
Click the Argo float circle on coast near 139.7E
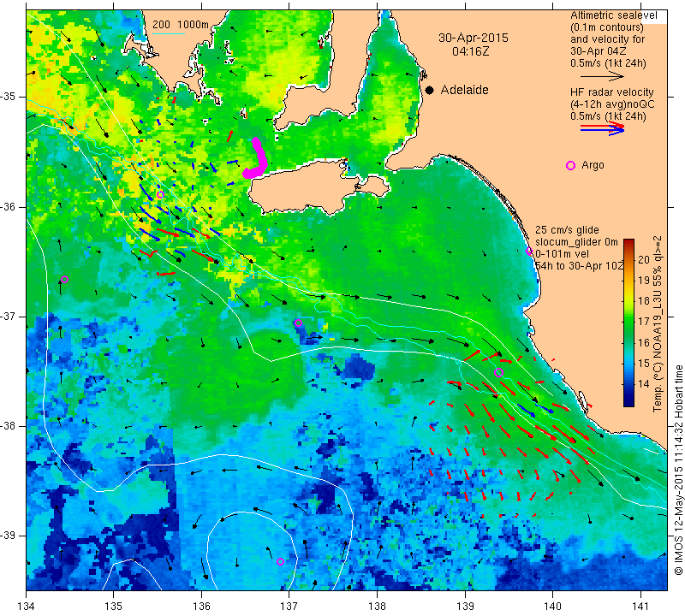pos(529,251)
